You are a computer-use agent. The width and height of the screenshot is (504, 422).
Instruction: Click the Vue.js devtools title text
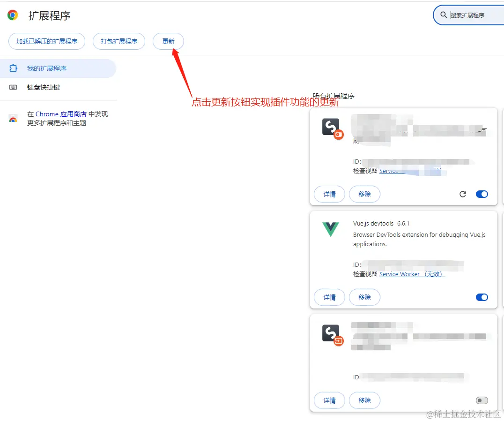[373, 224]
